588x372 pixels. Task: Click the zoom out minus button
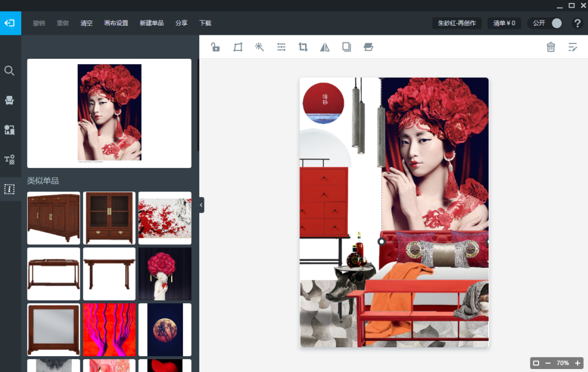tap(548, 363)
